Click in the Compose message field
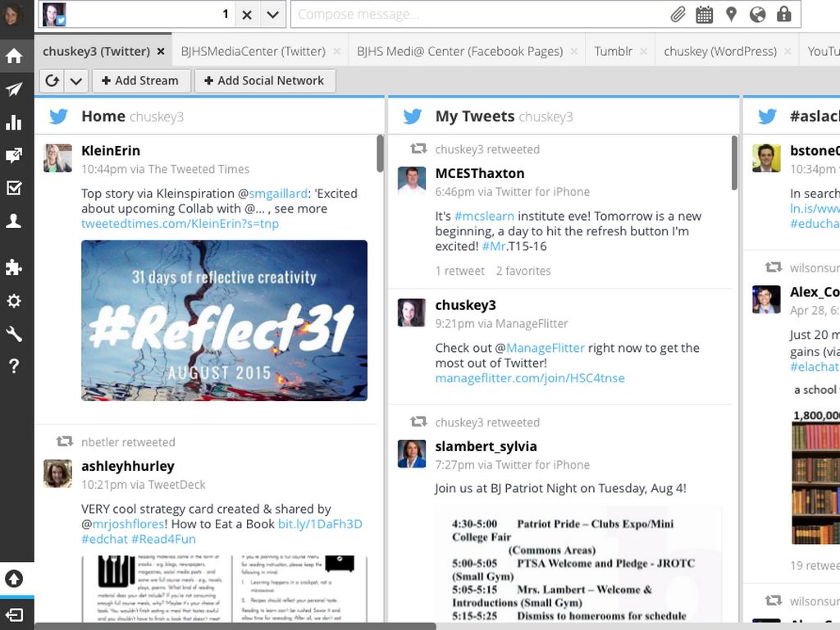The width and height of the screenshot is (840, 630). (x=476, y=15)
